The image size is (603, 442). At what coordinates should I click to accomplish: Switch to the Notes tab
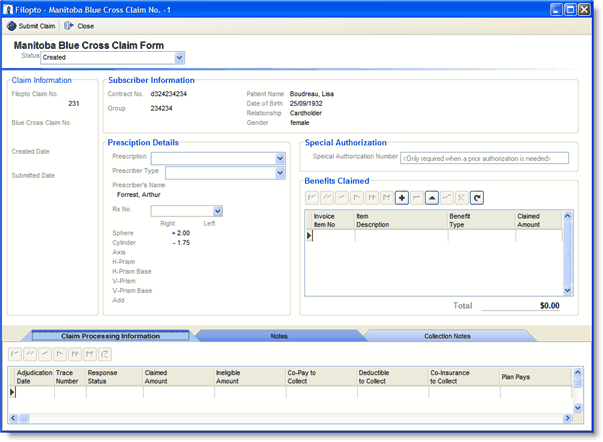279,336
